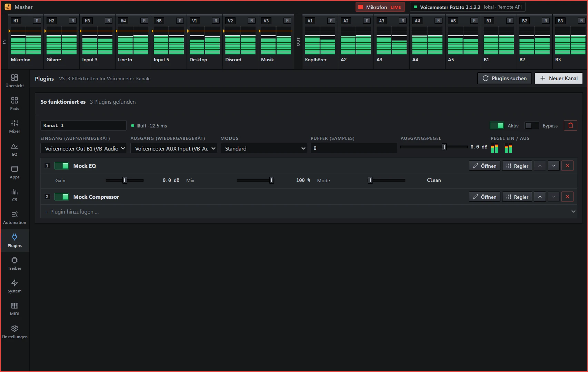Open the Mock Compressor editor via Öffnen
Viewport: 588px width, 372px height.
pyautogui.click(x=485, y=197)
